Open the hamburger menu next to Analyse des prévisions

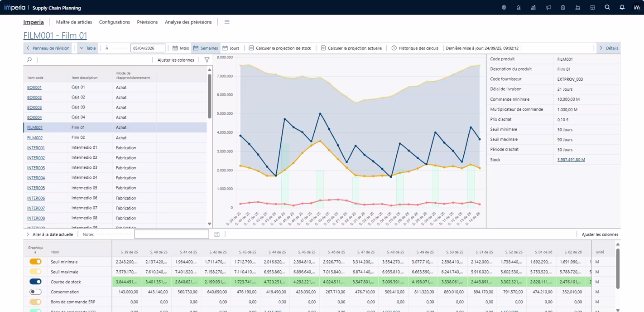pyautogui.click(x=227, y=22)
